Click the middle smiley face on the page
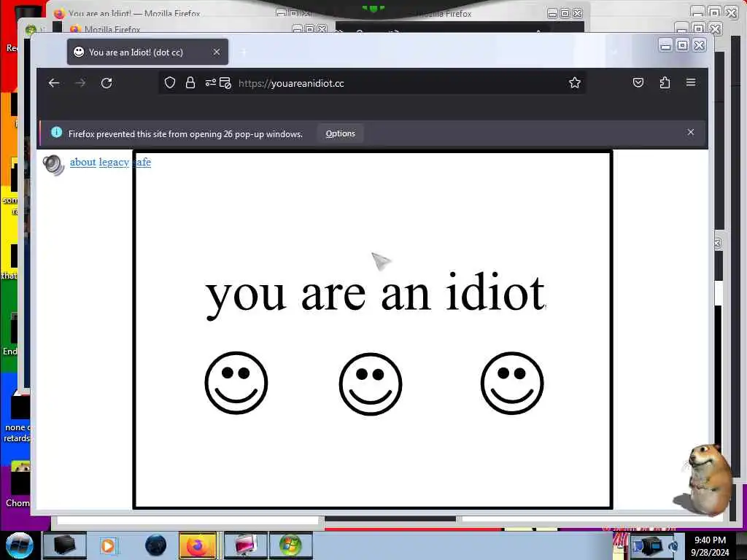The image size is (747, 560). click(370, 384)
